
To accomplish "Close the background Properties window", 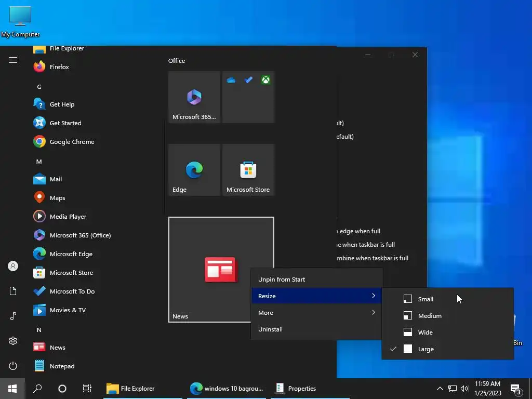I will (x=415, y=55).
